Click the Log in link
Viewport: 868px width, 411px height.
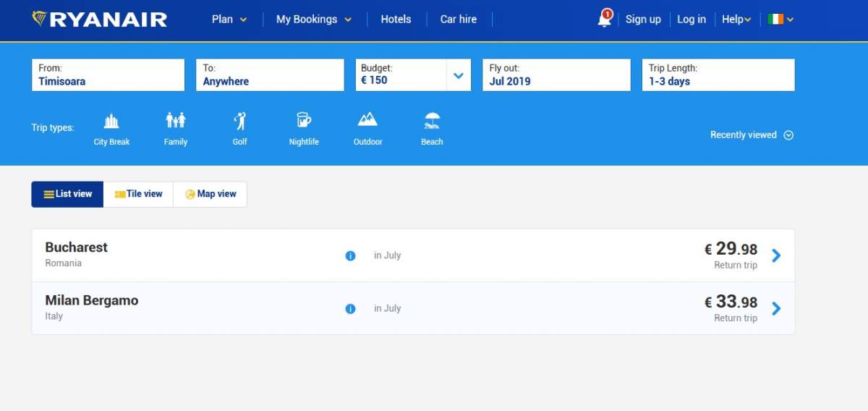click(x=691, y=20)
